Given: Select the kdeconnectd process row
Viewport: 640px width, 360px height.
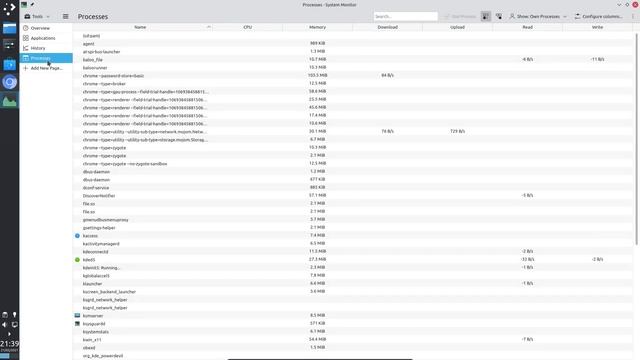Looking at the screenshot, I should [x=353, y=251].
